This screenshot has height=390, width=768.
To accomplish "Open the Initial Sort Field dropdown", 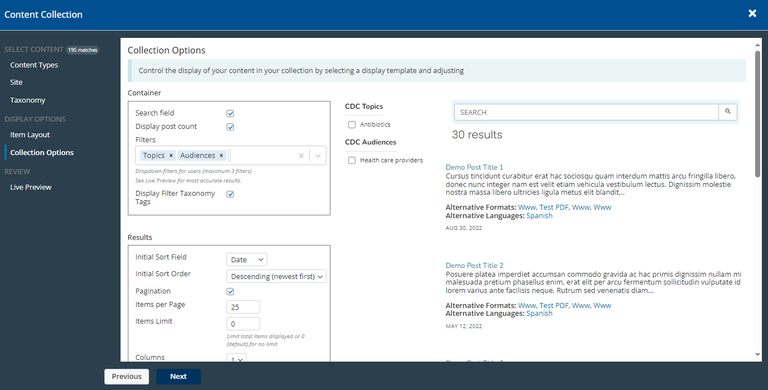I will tap(247, 259).
